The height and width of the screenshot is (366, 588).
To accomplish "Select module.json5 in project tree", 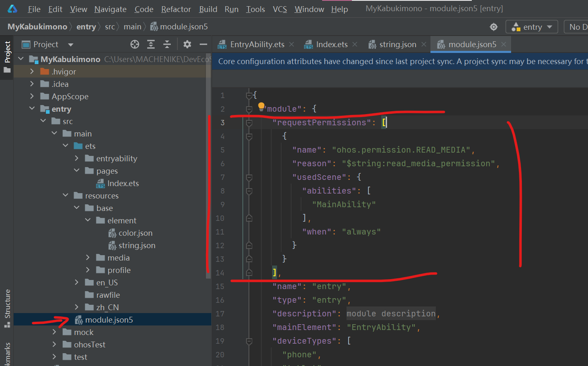I will pyautogui.click(x=104, y=320).
